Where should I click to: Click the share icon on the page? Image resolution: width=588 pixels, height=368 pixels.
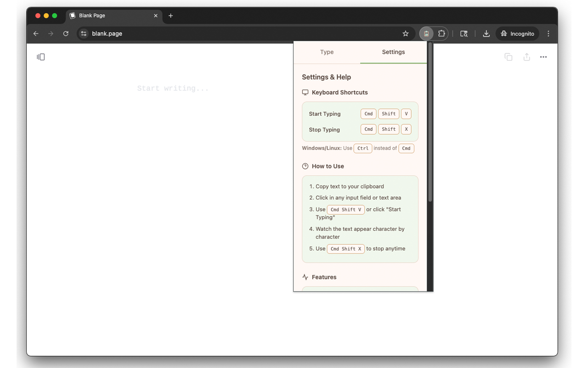[526, 57]
